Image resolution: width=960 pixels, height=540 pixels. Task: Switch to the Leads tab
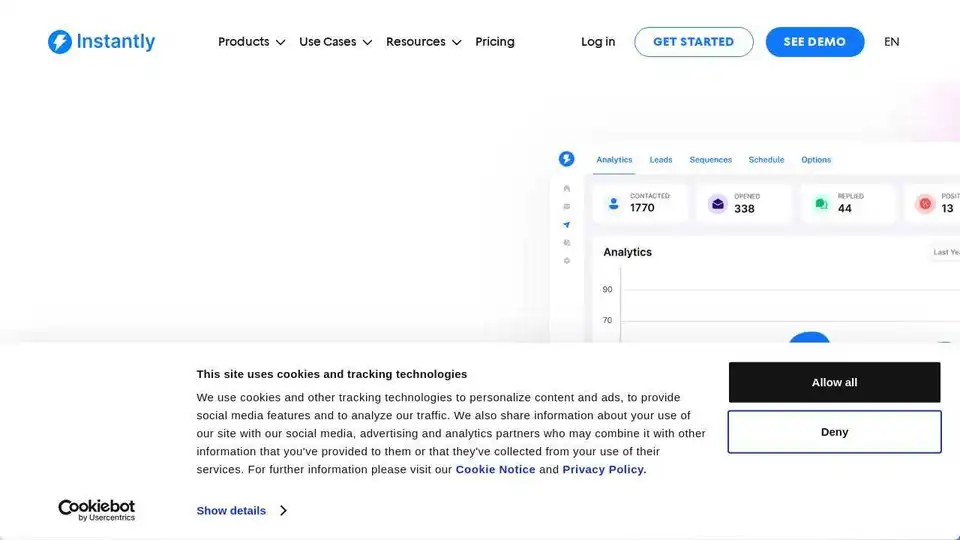pos(661,160)
